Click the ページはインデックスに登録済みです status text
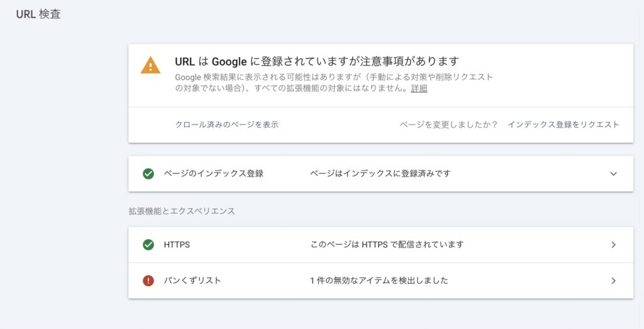This screenshot has height=329, width=644. 380,174
